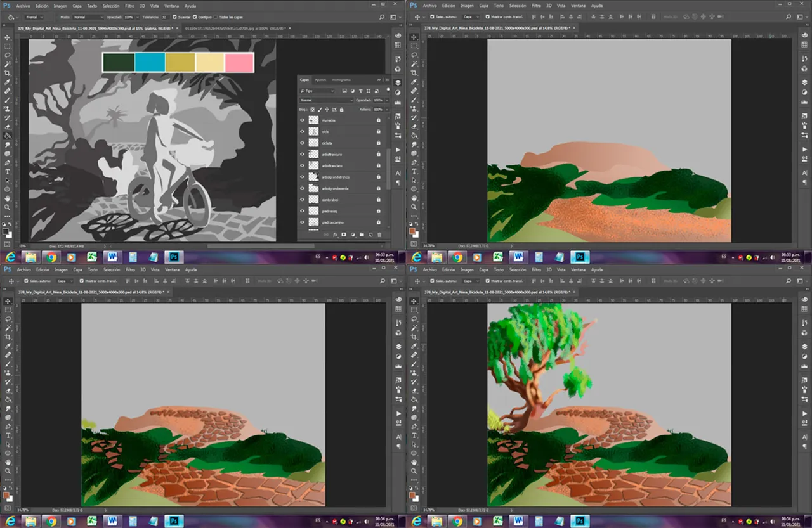
Task: Open the Capa dropdown in bottom-right options bar
Action: pos(472,281)
